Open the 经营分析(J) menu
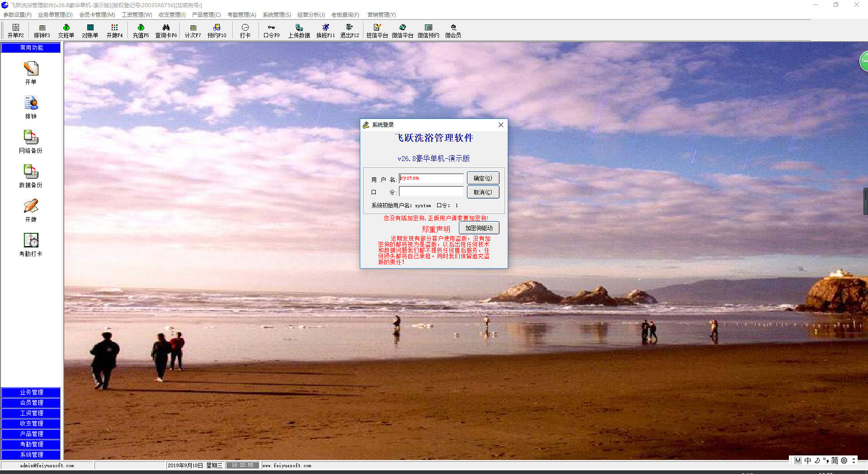Image resolution: width=868 pixels, height=474 pixels. coord(311,14)
